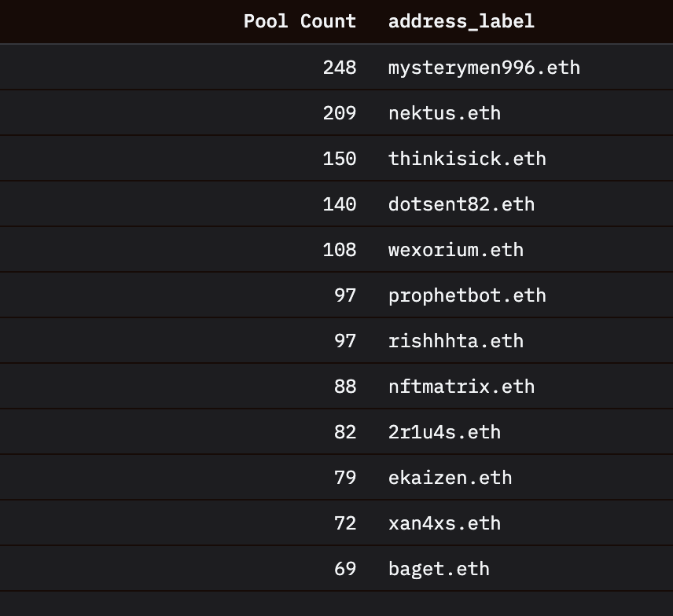
Task: Select the pool count cell showing 108
Action: tap(339, 250)
